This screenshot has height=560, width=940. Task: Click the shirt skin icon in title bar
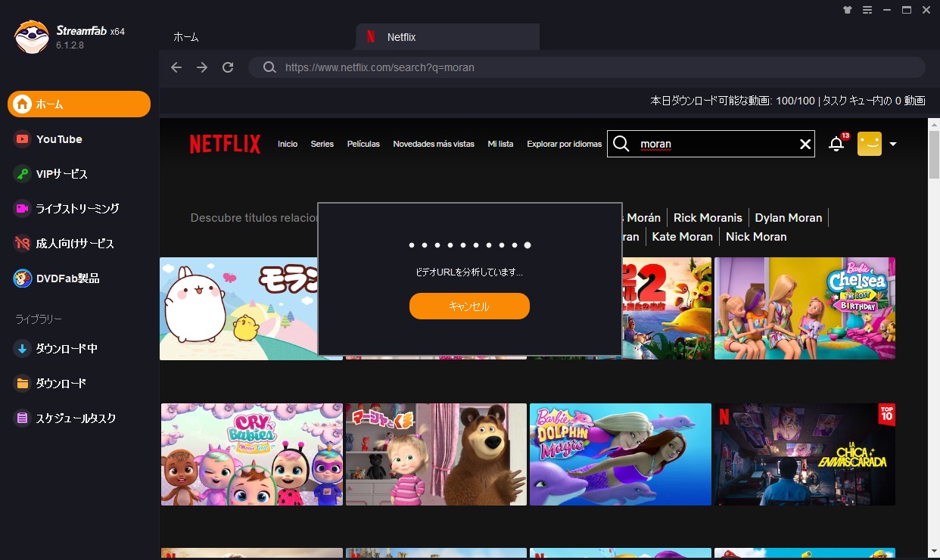point(847,10)
